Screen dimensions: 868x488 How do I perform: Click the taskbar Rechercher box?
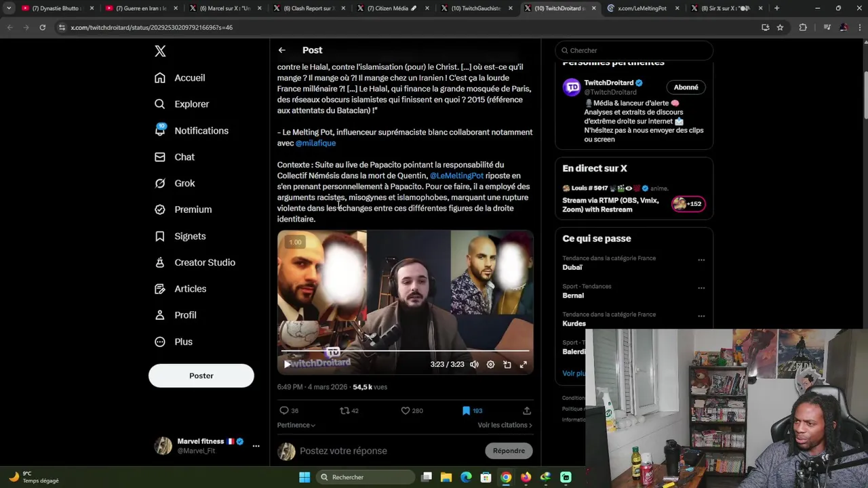pyautogui.click(x=365, y=477)
